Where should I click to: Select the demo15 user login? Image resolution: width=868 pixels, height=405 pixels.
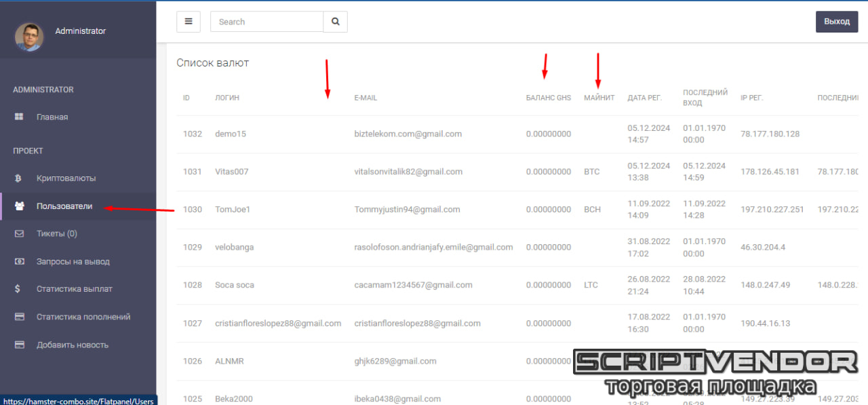pos(231,134)
